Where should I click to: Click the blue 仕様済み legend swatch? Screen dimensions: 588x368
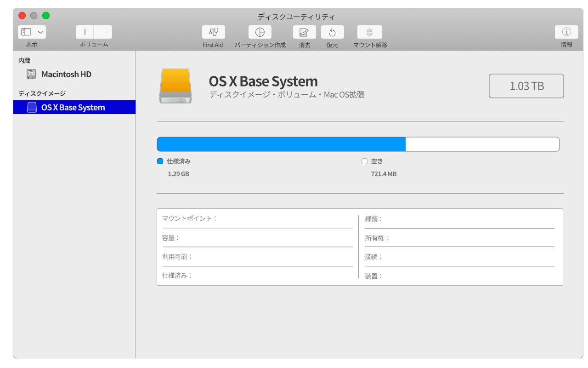(160, 161)
